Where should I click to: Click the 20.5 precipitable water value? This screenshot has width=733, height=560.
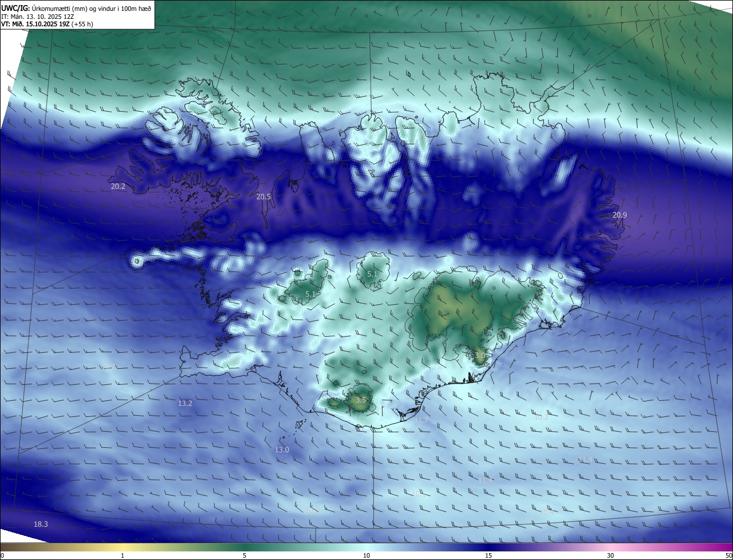point(263,196)
